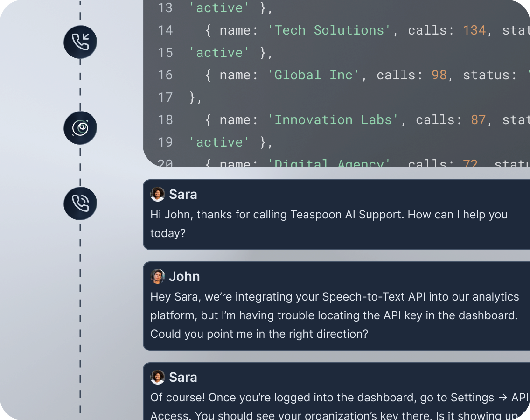
Task: Click the John name label
Action: [184, 276]
